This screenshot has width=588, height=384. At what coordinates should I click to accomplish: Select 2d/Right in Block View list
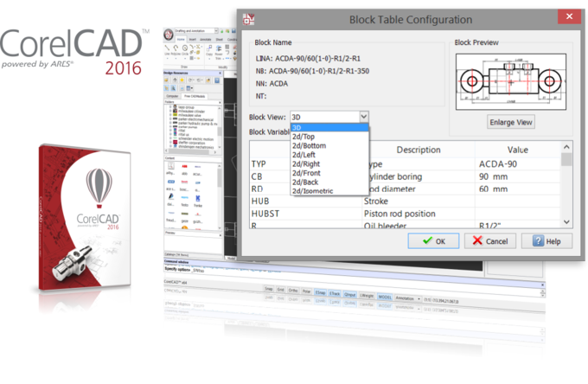tap(329, 163)
